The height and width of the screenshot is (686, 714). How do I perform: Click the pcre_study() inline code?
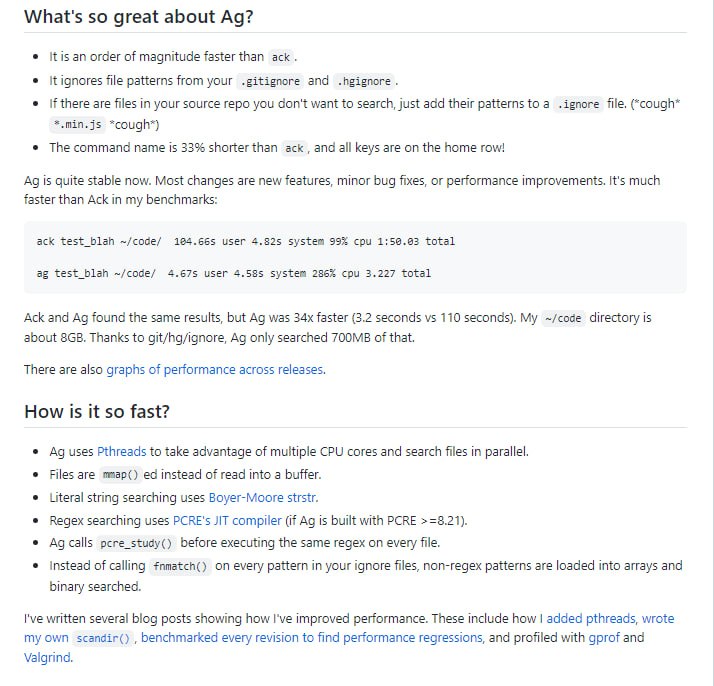(x=137, y=543)
